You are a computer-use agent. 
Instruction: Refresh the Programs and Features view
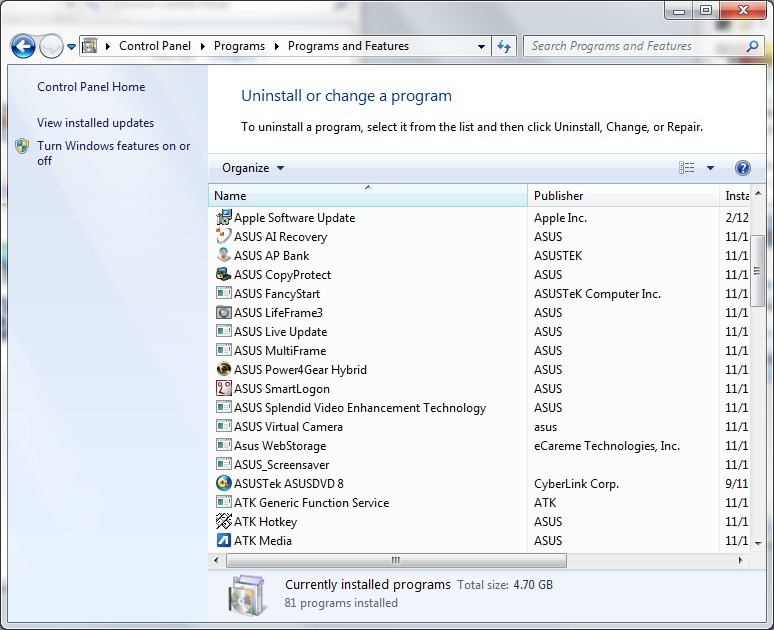[503, 46]
